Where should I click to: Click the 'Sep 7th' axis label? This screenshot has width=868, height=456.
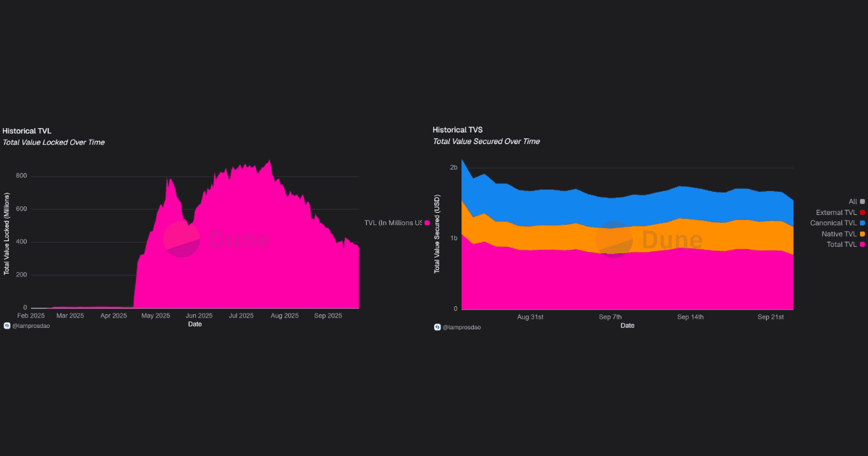[x=611, y=316]
